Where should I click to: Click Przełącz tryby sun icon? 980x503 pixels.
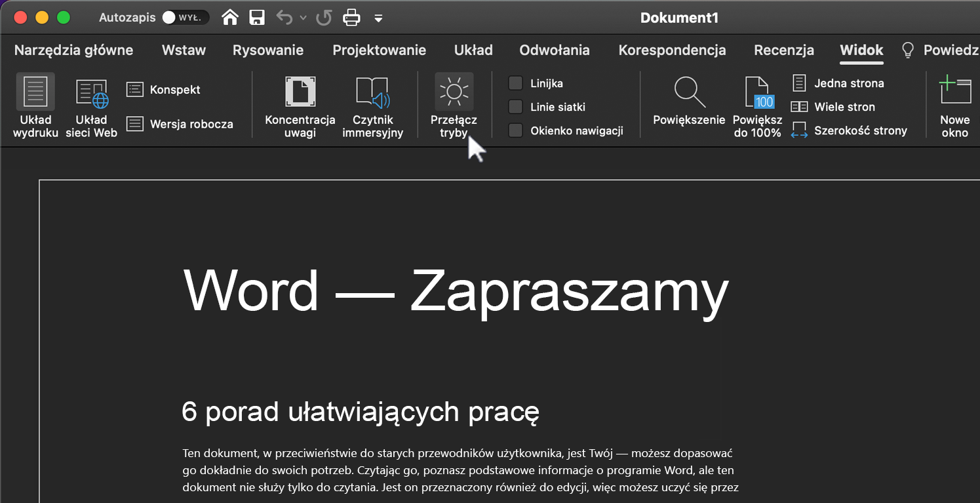pos(454,92)
